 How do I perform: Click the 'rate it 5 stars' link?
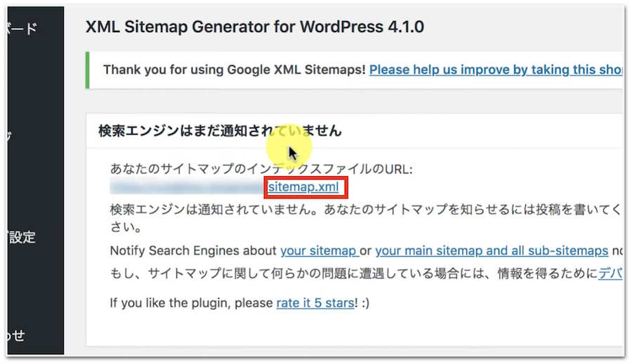315,303
